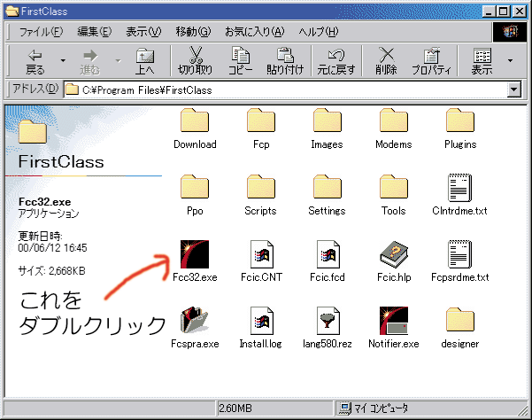Select the Fcc32.exe application icon

click(x=195, y=254)
